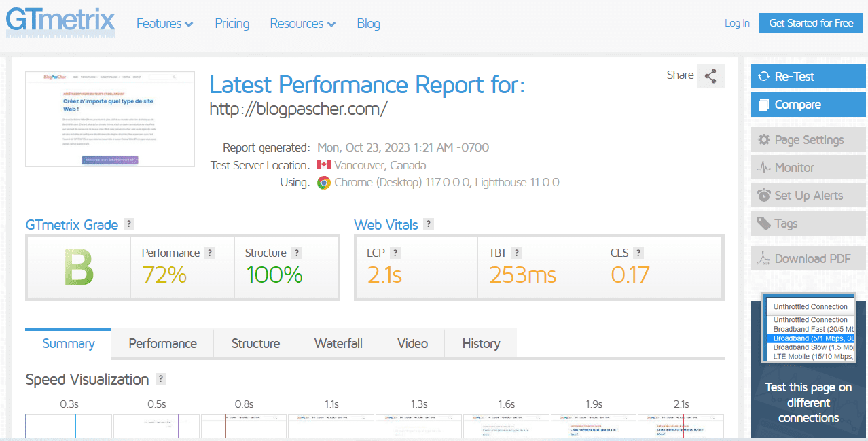This screenshot has width=868, height=441.
Task: Click the help icon beside Structure score
Action: [296, 253]
